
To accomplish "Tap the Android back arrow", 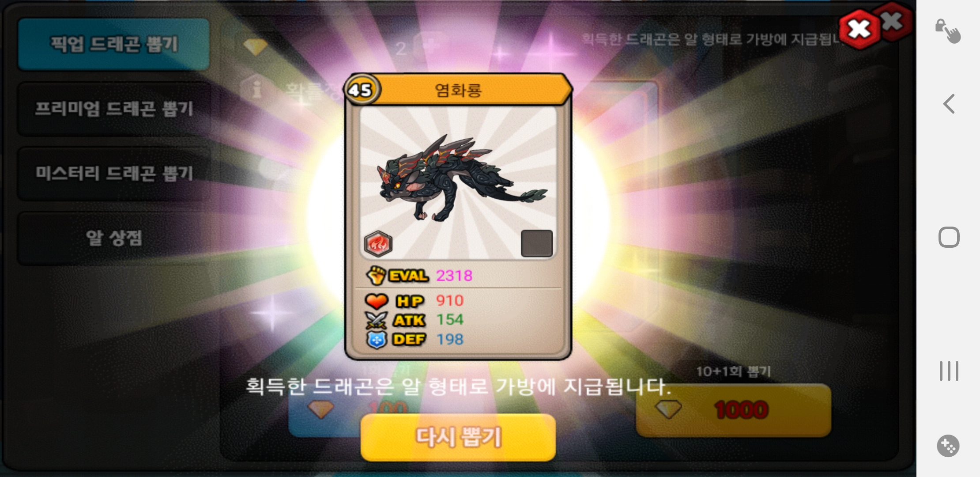I will [949, 104].
